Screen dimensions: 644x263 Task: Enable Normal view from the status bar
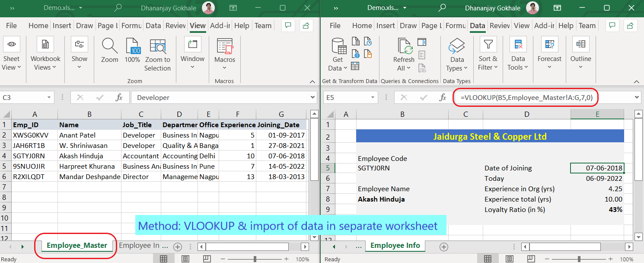(x=163, y=258)
